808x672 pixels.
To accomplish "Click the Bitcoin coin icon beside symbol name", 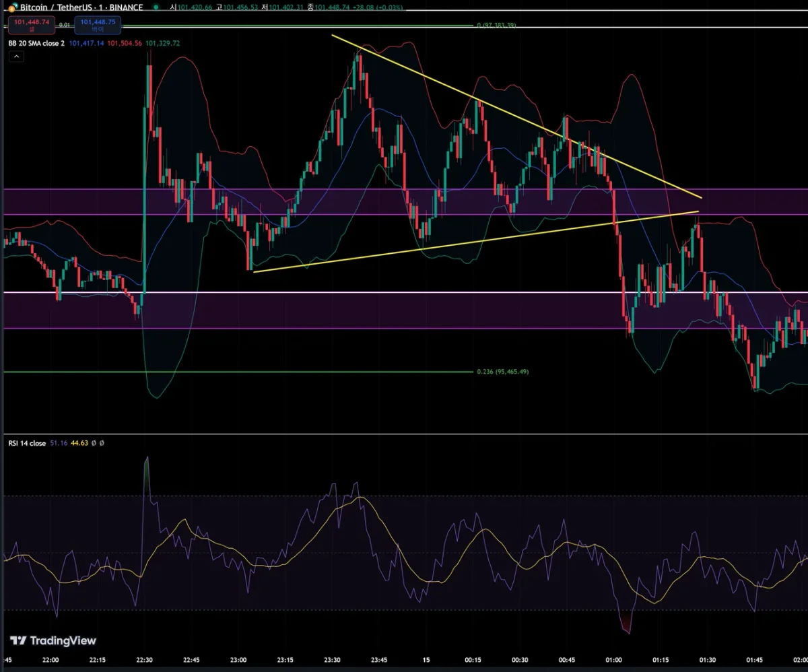I will [x=13, y=7].
